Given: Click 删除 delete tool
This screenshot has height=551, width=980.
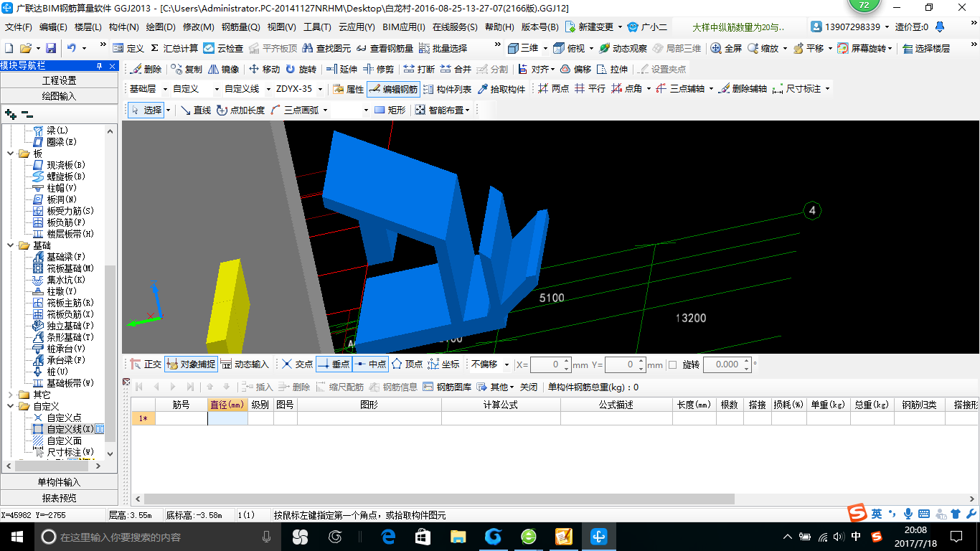Looking at the screenshot, I should pos(146,70).
